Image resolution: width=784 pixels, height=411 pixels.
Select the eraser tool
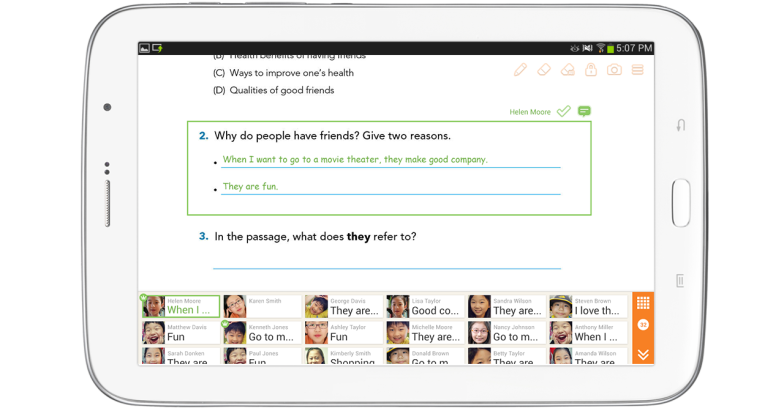point(544,70)
